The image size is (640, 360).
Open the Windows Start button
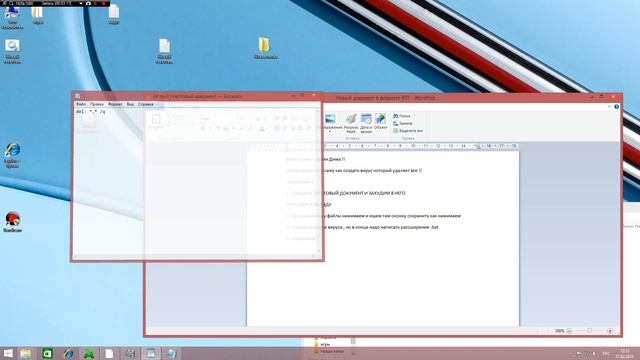click(8, 353)
